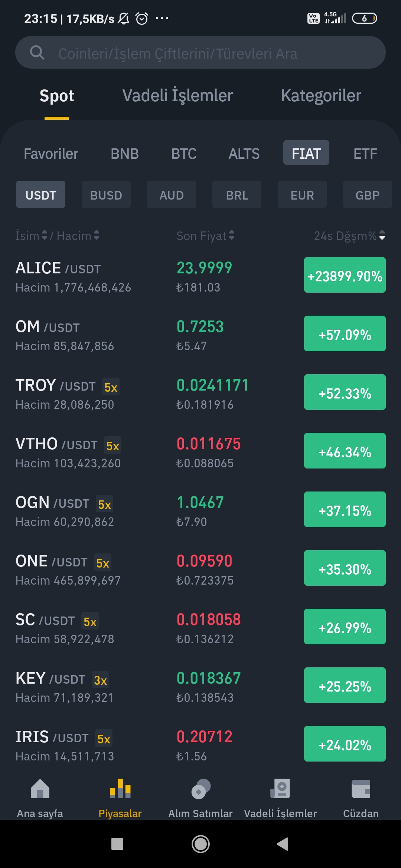Screen dimensions: 401x868
Task: Toggle the ALICE +23899.90% change badge
Action: click(x=345, y=275)
